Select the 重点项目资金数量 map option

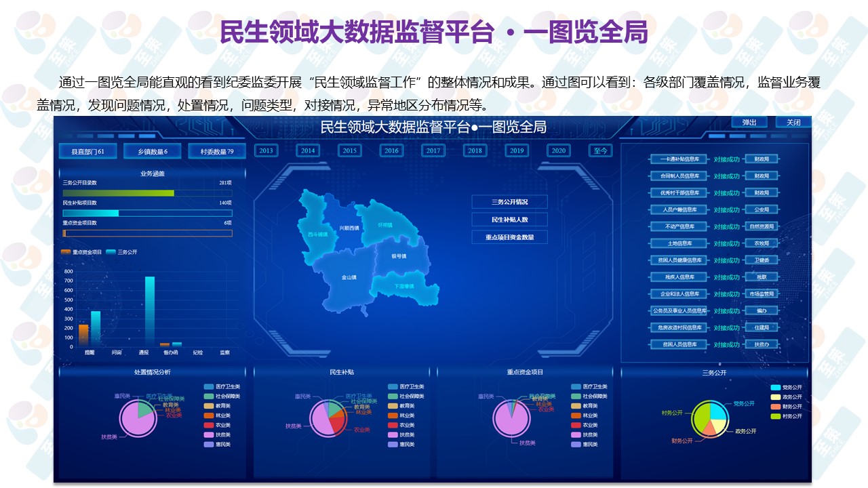click(509, 237)
